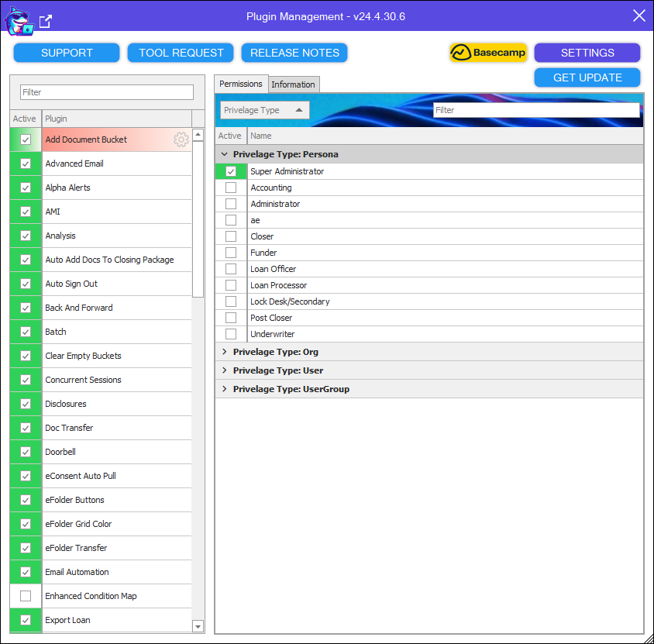Open the RELEASE NOTES button
The height and width of the screenshot is (644, 654).
(x=294, y=53)
